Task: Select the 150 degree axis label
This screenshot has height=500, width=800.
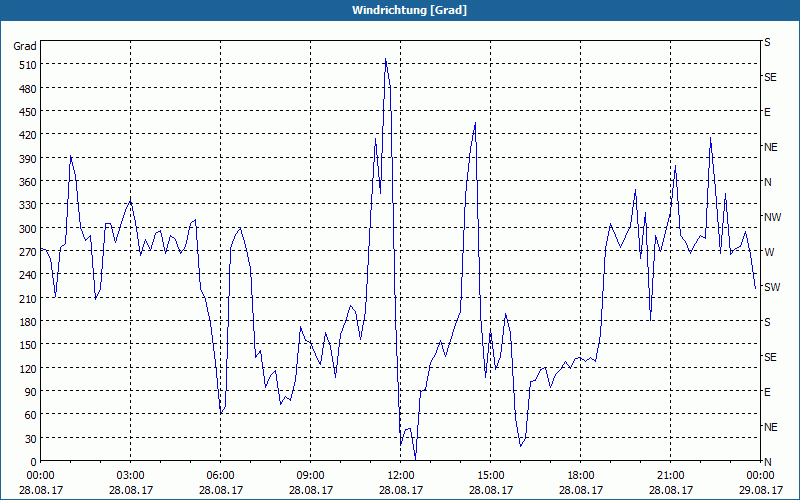Action: pyautogui.click(x=27, y=345)
